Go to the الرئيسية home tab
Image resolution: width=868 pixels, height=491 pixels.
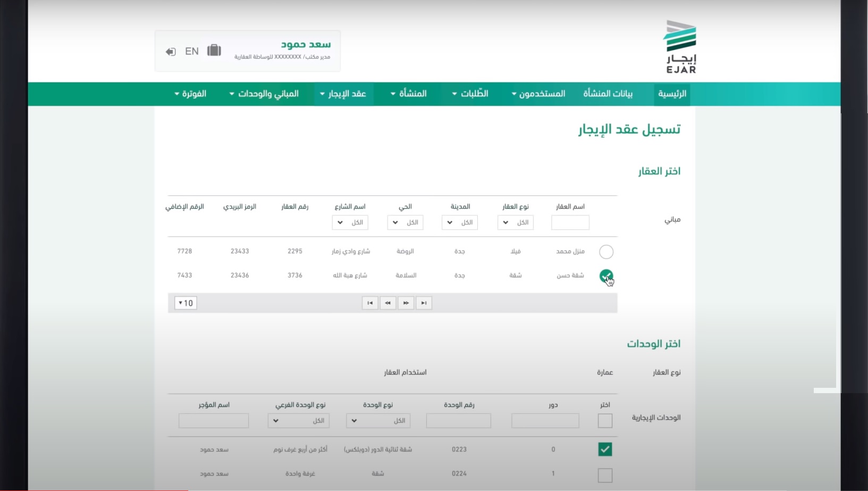coord(672,94)
